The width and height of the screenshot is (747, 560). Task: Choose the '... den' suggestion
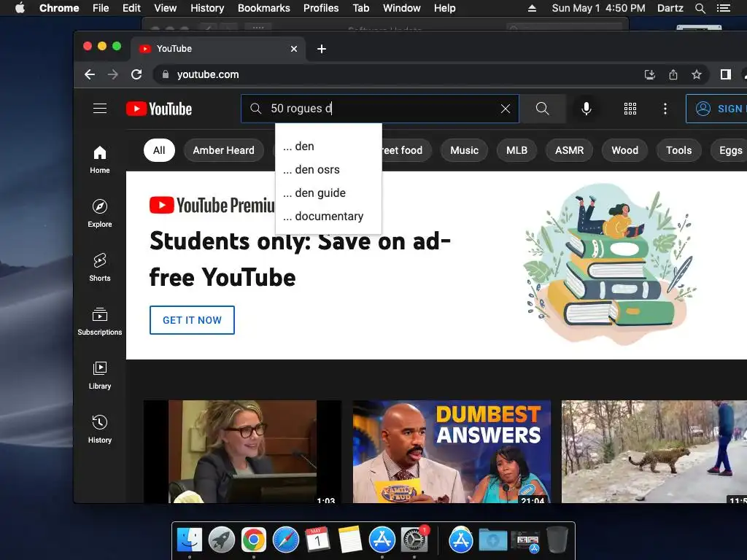coord(328,146)
